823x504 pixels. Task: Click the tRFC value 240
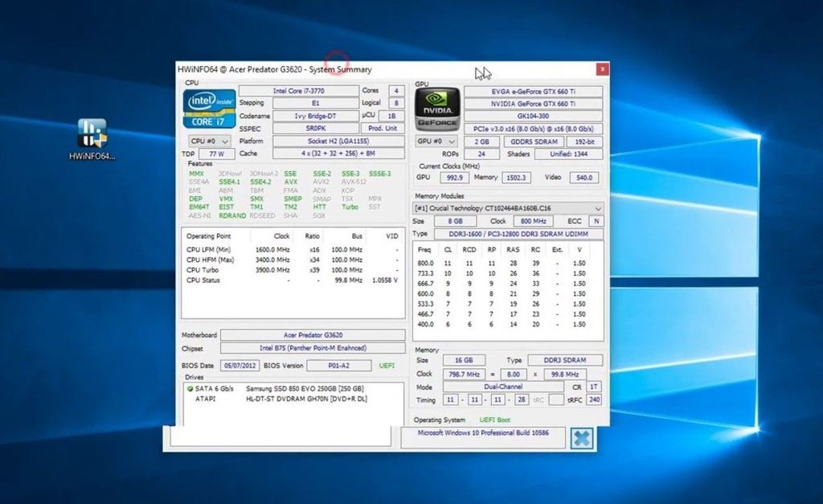[594, 400]
